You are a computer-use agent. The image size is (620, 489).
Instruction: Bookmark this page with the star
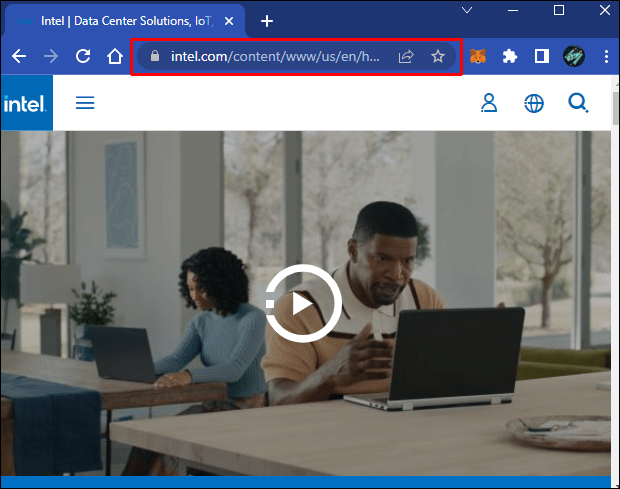pyautogui.click(x=438, y=56)
